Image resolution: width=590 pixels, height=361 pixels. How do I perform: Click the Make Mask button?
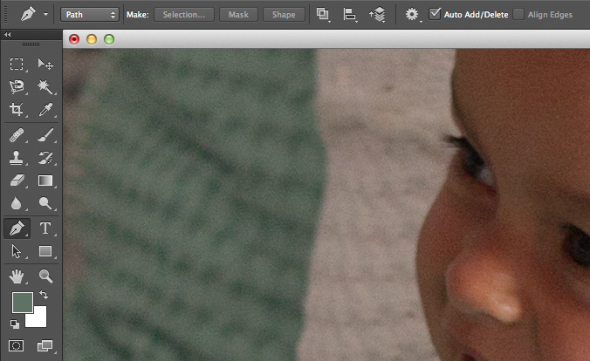point(239,15)
